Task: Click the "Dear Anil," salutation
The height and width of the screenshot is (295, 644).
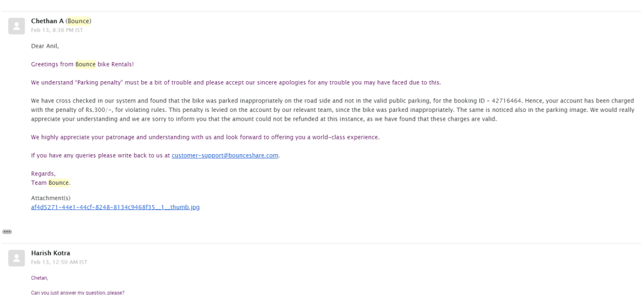Action: coord(45,46)
